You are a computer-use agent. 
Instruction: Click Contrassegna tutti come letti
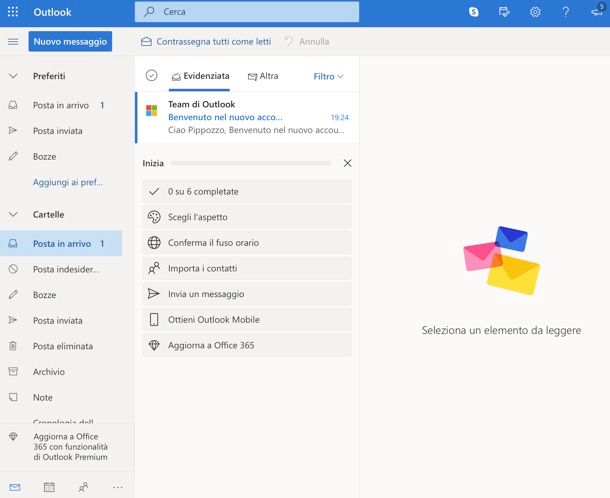[x=206, y=42]
